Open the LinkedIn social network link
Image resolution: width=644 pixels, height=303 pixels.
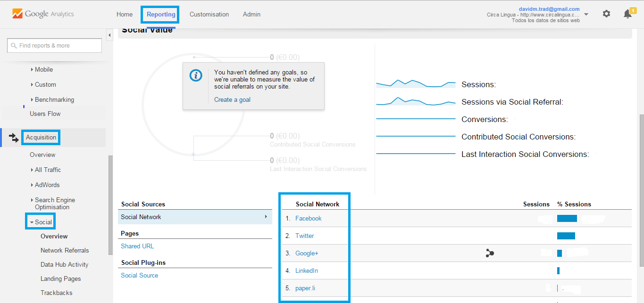tap(307, 270)
